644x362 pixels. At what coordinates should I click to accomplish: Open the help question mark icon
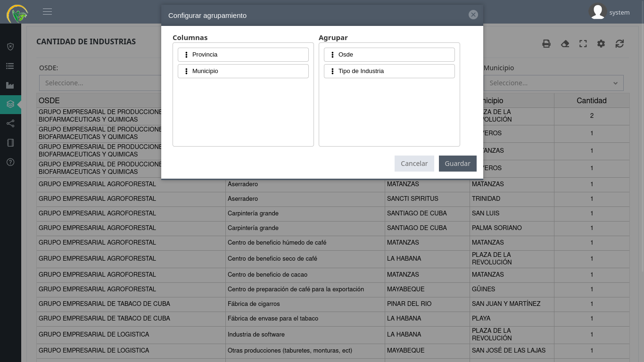(x=10, y=162)
